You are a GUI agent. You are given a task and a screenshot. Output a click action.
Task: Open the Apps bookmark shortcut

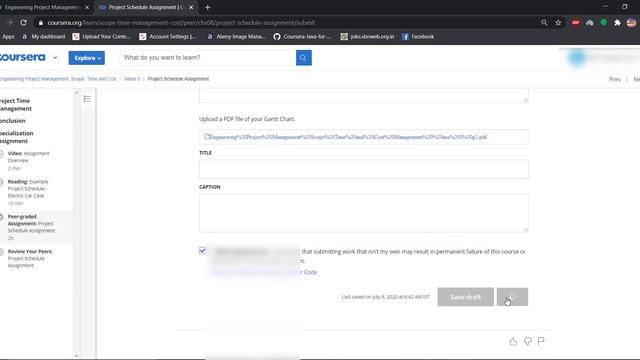coord(8,37)
